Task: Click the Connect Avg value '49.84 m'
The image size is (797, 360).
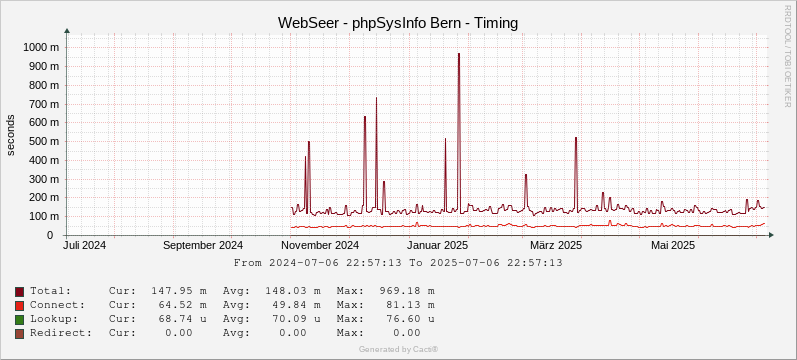Action: pos(297,305)
